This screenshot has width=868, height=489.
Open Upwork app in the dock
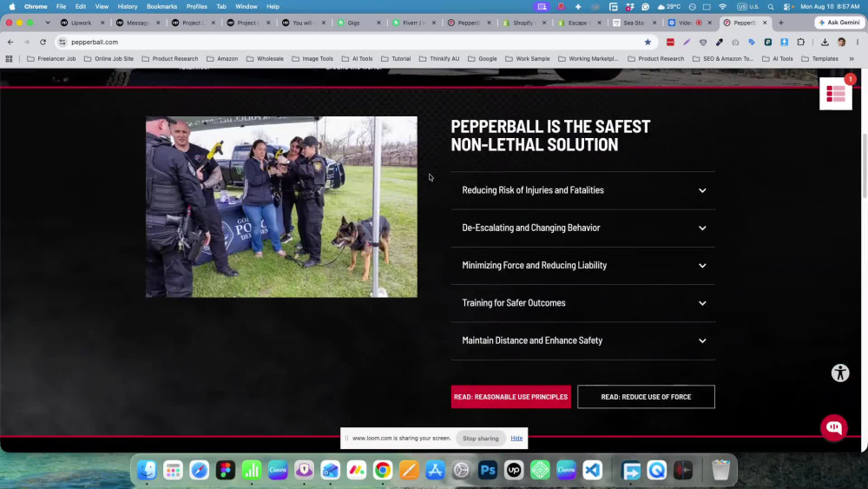tap(514, 470)
